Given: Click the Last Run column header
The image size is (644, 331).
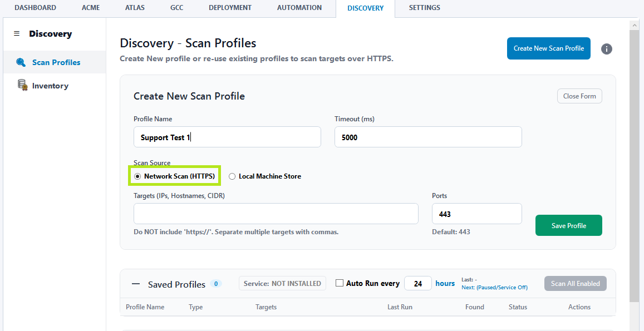Looking at the screenshot, I should coord(400,307).
